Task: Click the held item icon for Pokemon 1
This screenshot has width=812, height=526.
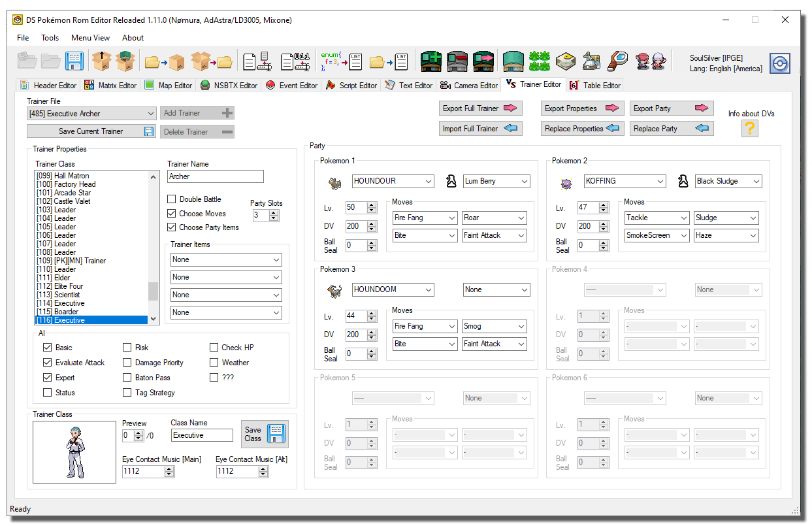Action: pos(451,182)
